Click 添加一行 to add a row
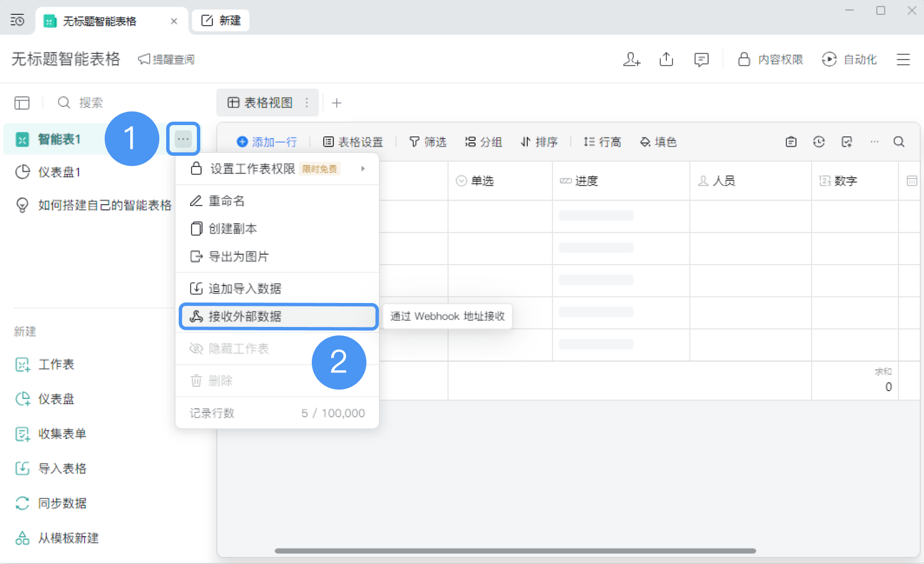The height and width of the screenshot is (564, 924). pyautogui.click(x=267, y=142)
